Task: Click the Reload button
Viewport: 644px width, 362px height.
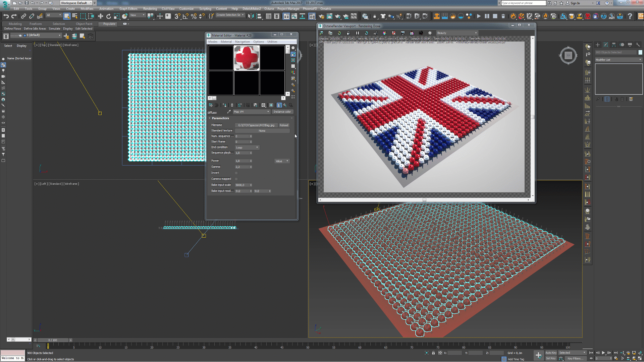Action: (x=284, y=125)
